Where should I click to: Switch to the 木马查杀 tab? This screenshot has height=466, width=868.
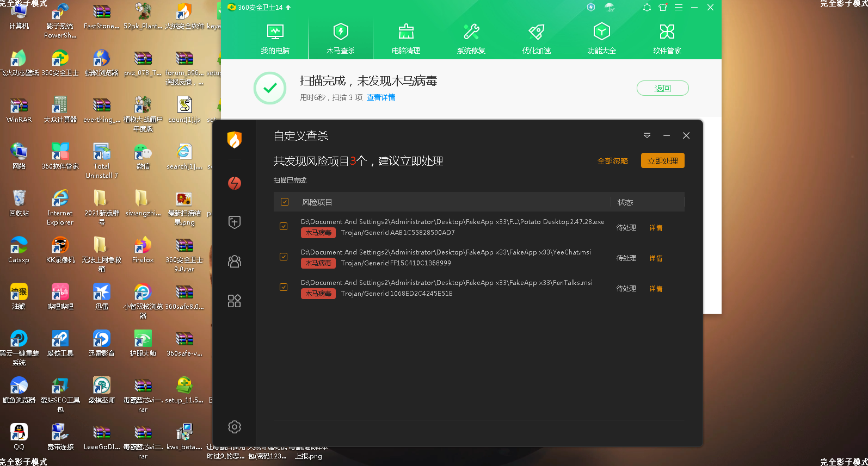point(341,39)
